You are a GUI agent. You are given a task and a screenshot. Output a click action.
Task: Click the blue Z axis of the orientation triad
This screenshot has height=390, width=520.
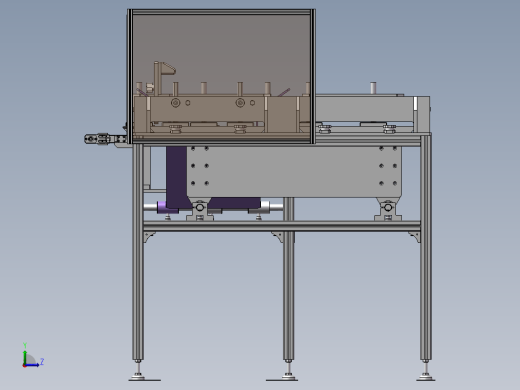click(x=32, y=365)
